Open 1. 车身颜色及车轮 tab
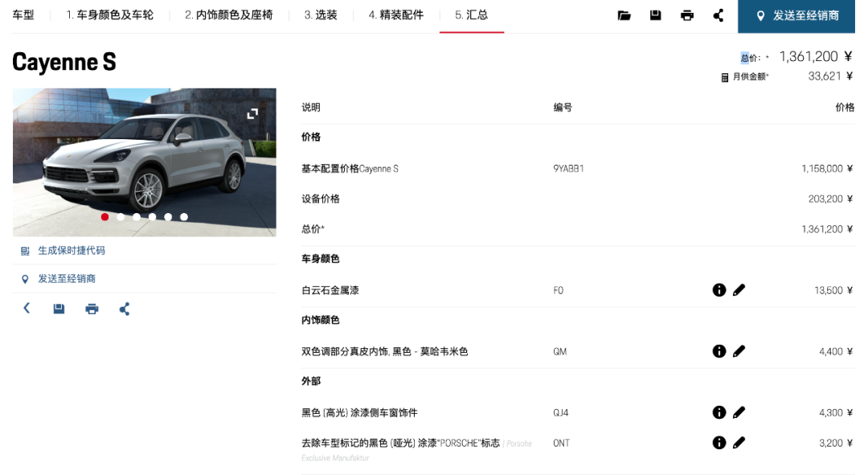This screenshot has width=868, height=475. tap(109, 15)
